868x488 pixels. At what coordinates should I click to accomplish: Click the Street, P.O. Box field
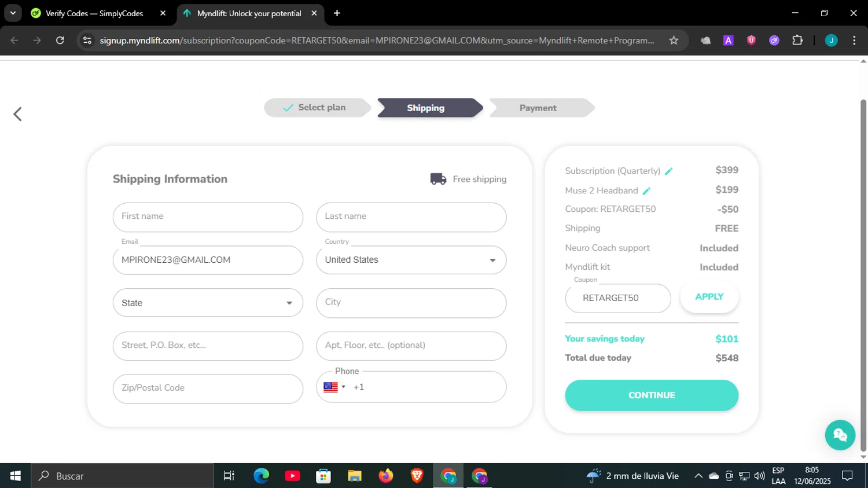point(208,346)
